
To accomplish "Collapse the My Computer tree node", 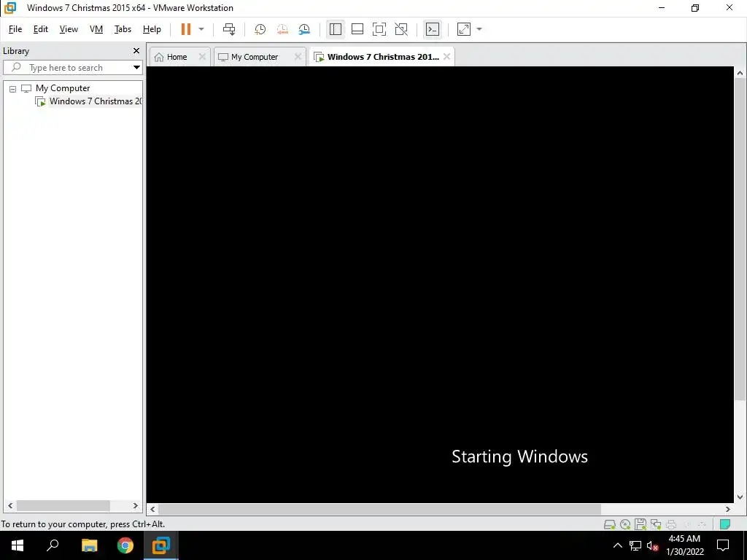I will (13, 88).
